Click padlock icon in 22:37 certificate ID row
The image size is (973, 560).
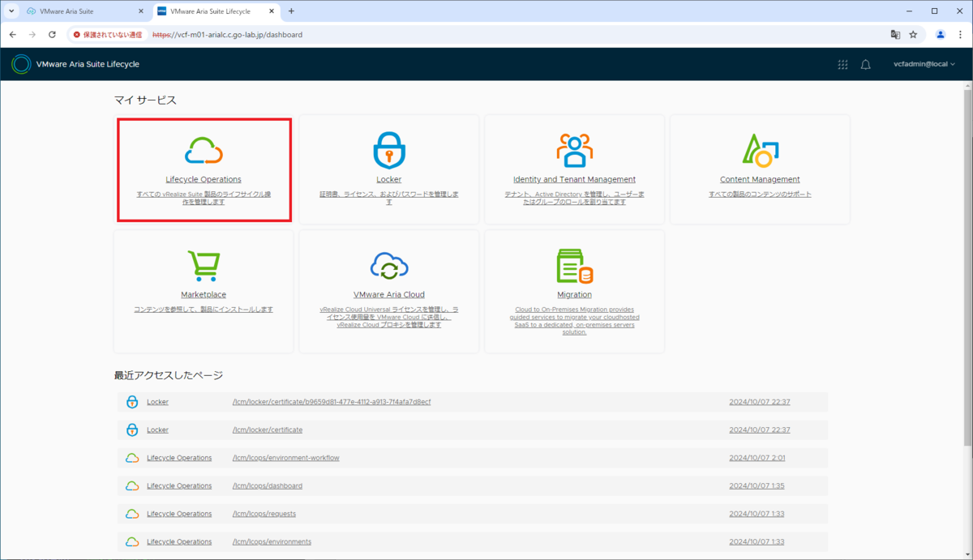[132, 402]
